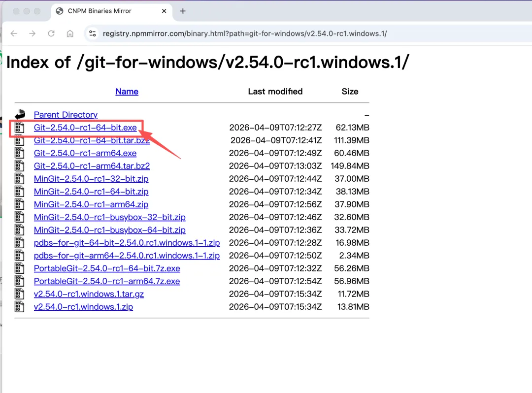Download MinGit-2.54.0-rc1-64-bit.zip
The width and height of the screenshot is (532, 393).
click(x=91, y=192)
